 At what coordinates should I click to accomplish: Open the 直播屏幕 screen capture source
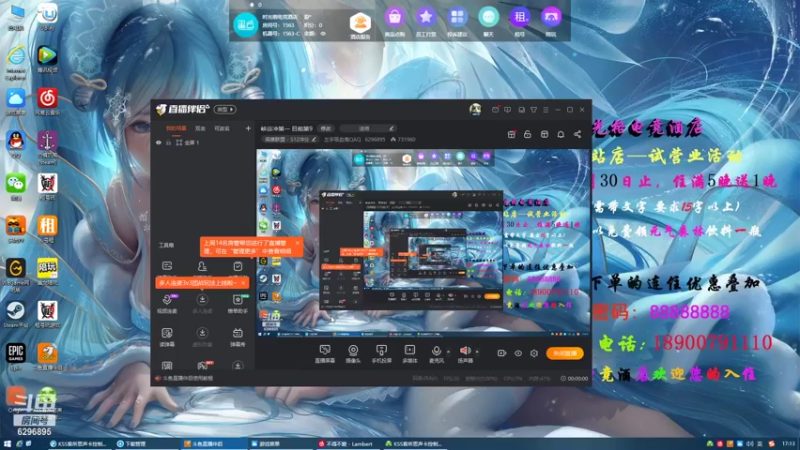324,354
